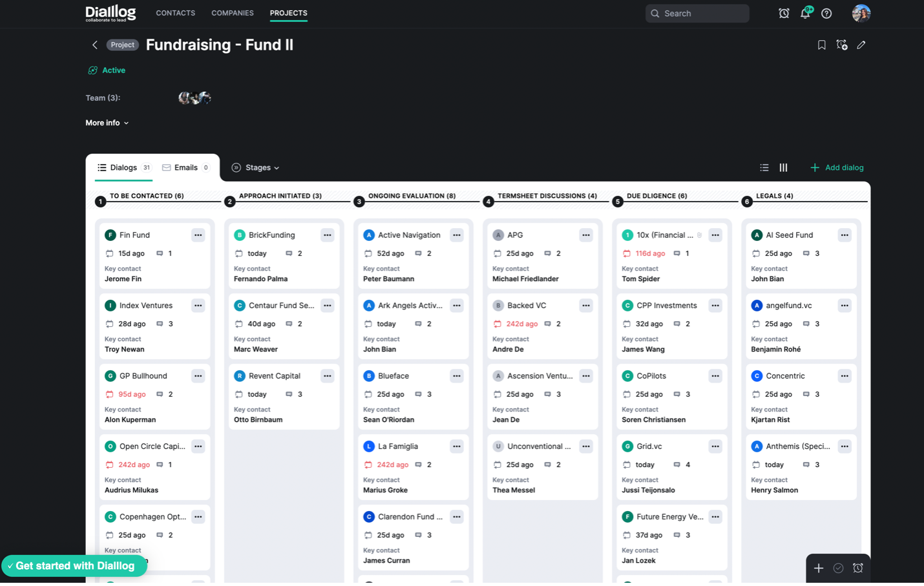Select key contact Michael Friedlander

click(525, 279)
